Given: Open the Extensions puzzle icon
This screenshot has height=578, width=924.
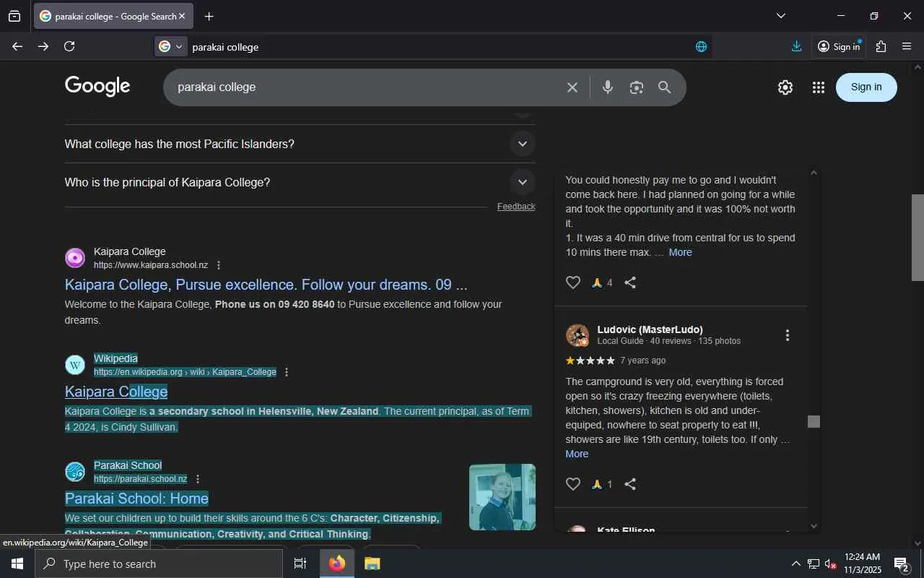Looking at the screenshot, I should tap(881, 46).
